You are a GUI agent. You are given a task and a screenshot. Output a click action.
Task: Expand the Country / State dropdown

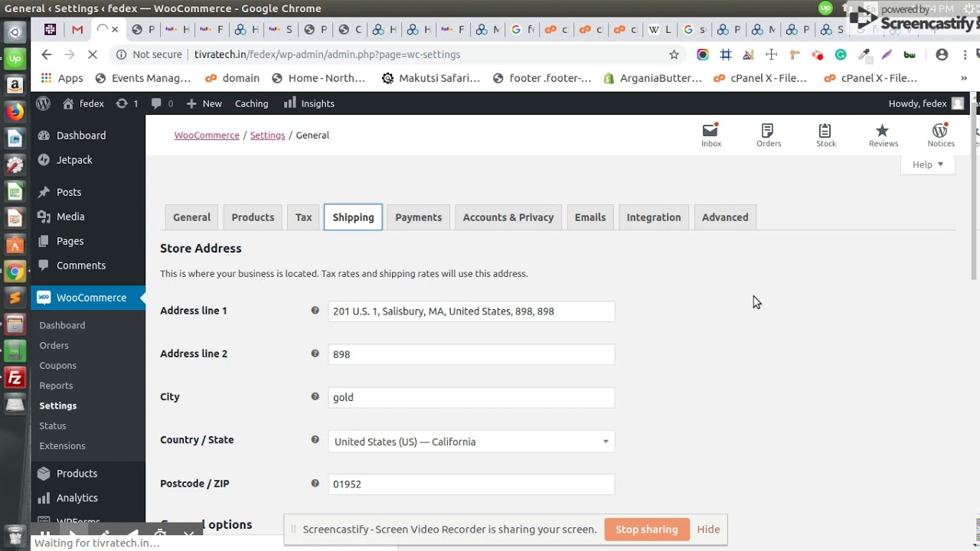471,442
